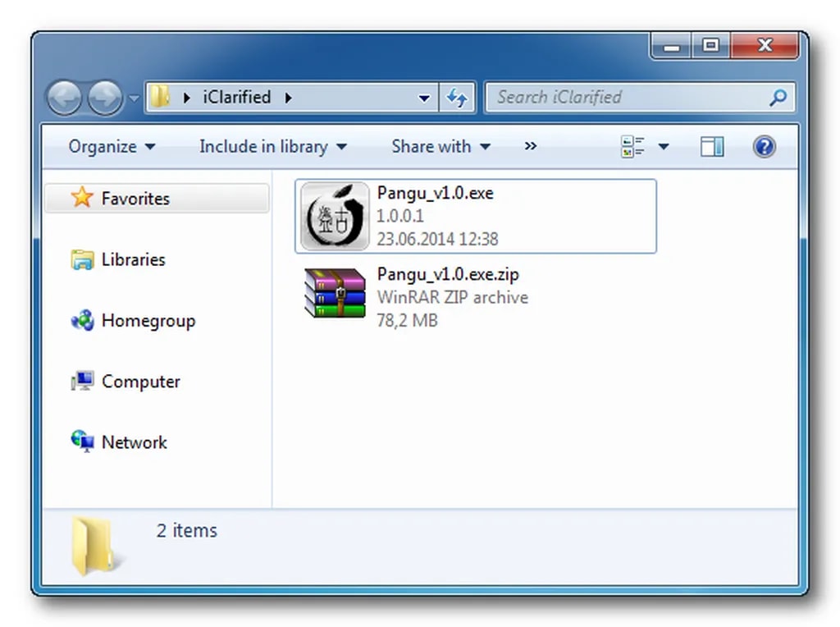Select Computer in the navigation pane
Screen dimensions: 840x627
pyautogui.click(x=140, y=382)
